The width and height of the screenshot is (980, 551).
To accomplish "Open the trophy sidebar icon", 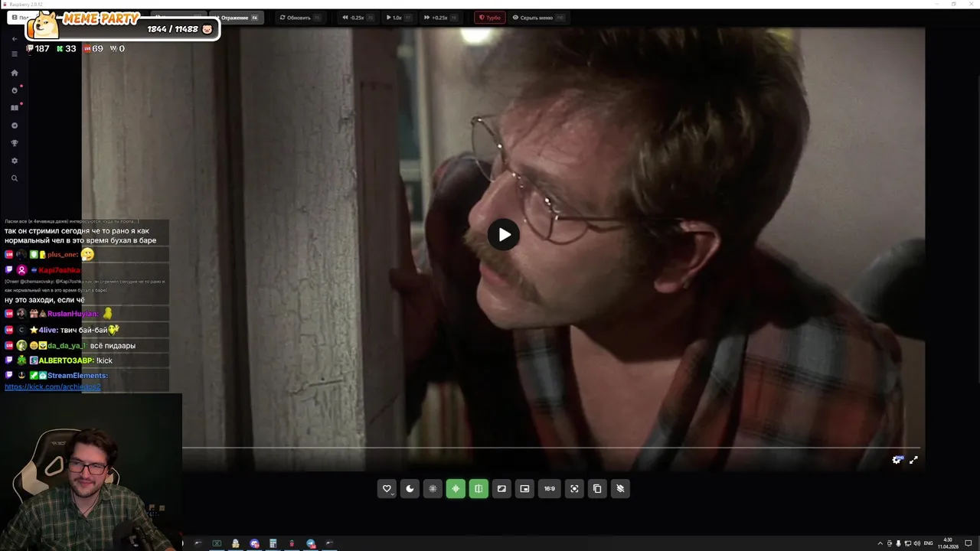I will pos(14,143).
